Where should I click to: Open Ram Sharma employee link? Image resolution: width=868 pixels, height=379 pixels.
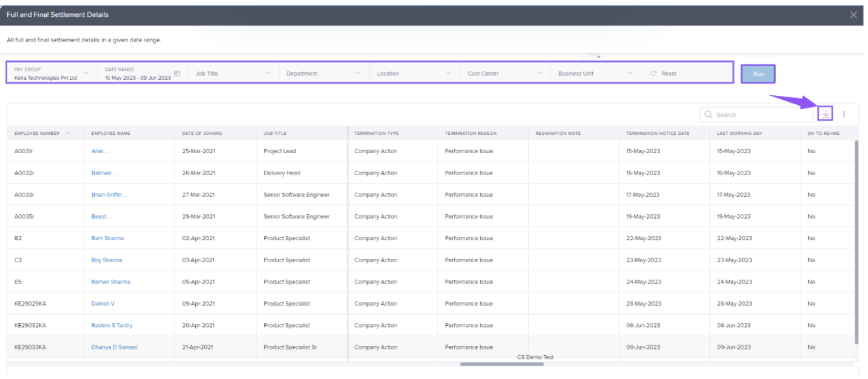[108, 238]
